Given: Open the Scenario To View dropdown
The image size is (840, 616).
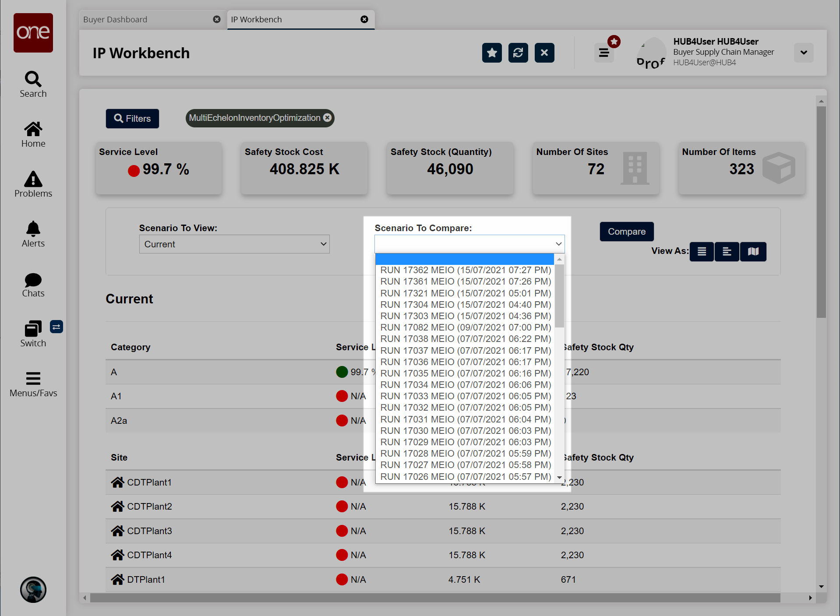Looking at the screenshot, I should [x=234, y=244].
